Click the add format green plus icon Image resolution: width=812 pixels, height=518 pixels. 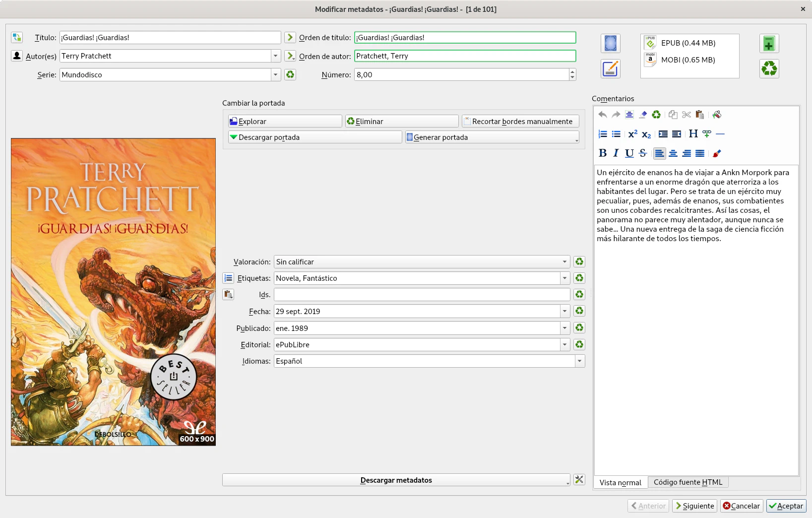pyautogui.click(x=769, y=44)
